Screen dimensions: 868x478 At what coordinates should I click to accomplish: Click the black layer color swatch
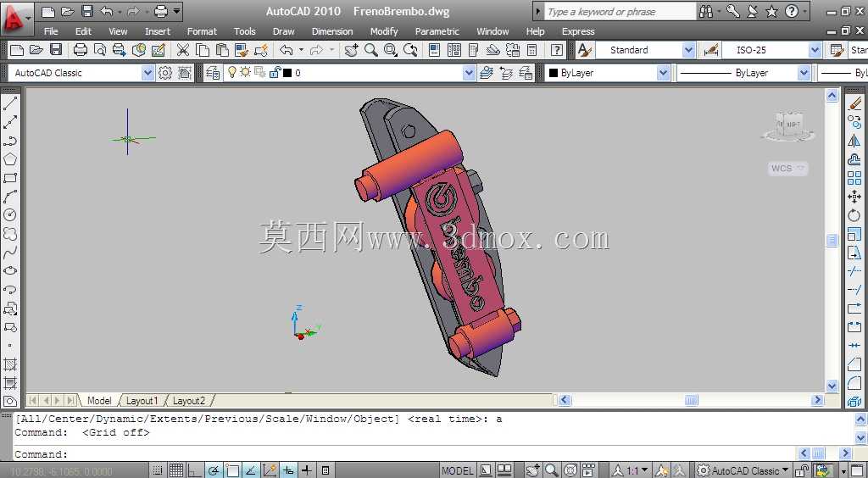[x=287, y=73]
